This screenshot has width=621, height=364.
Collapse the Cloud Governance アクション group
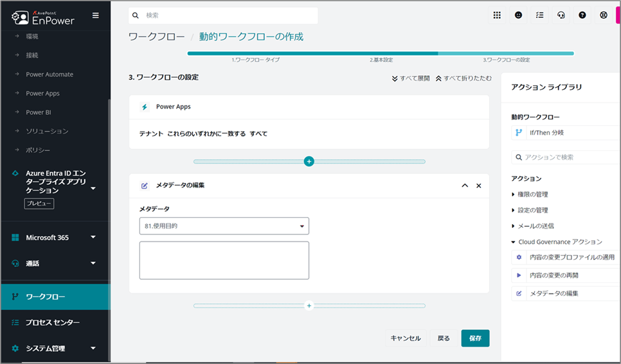click(557, 242)
